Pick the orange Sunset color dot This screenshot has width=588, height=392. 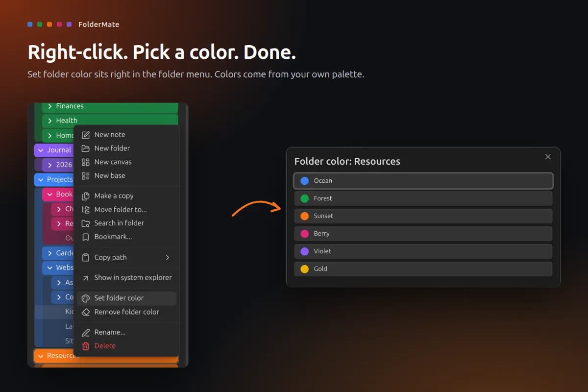click(304, 216)
